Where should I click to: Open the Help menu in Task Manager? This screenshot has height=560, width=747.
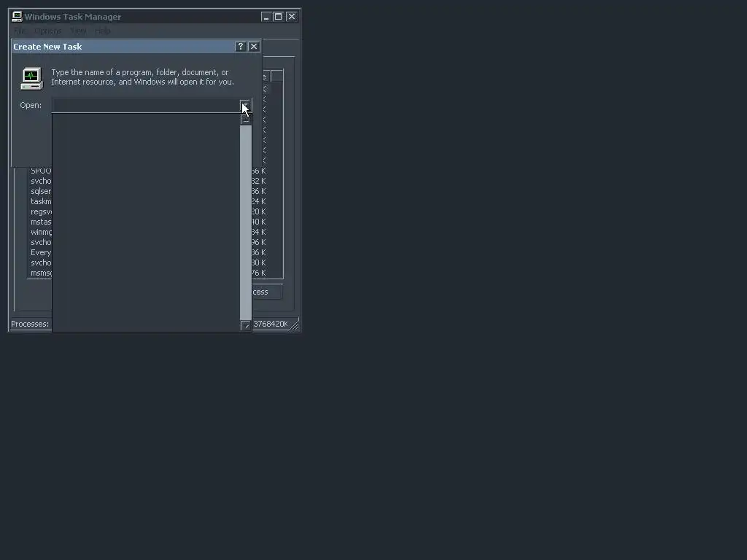click(x=102, y=31)
